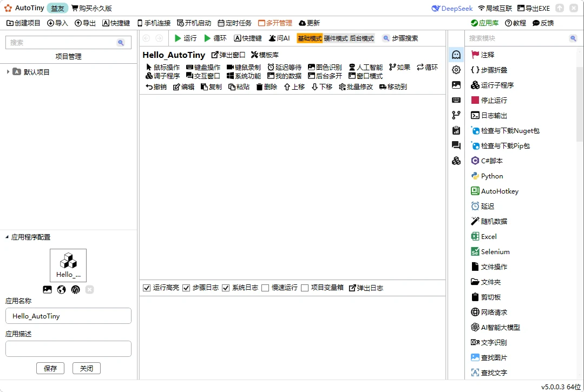The height and width of the screenshot is (392, 584).
Task: Open 我的数据 data panel
Action: tap(285, 76)
